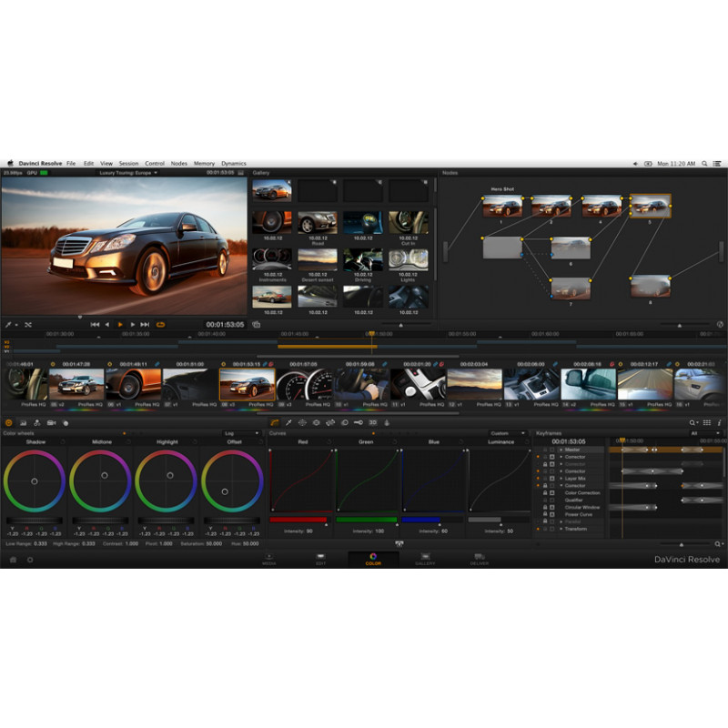This screenshot has width=728, height=728.
Task: Open the Custom curves dropdown
Action: (x=506, y=433)
